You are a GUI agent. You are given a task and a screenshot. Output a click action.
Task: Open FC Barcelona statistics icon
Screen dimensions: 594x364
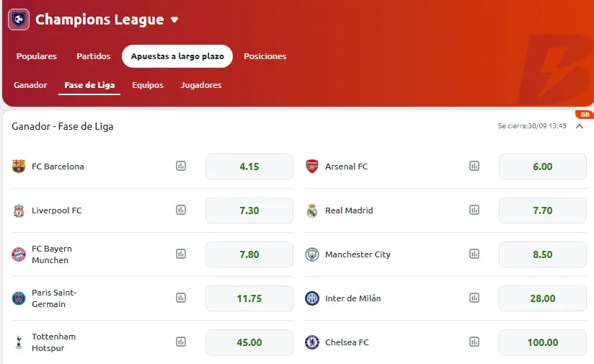pyautogui.click(x=181, y=166)
